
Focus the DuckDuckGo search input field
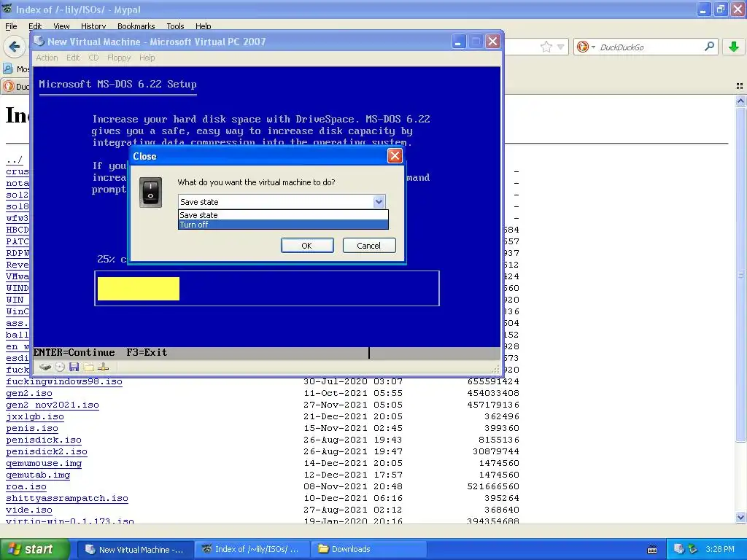click(x=649, y=47)
